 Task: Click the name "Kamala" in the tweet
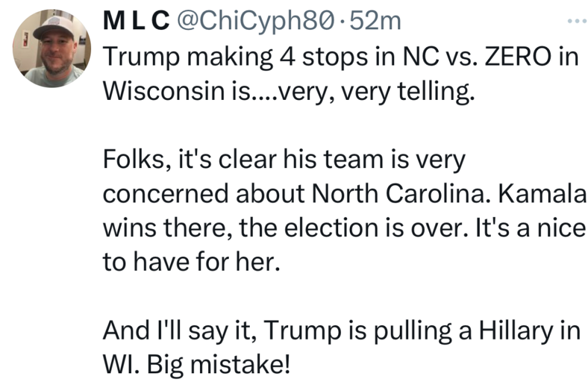click(x=543, y=193)
